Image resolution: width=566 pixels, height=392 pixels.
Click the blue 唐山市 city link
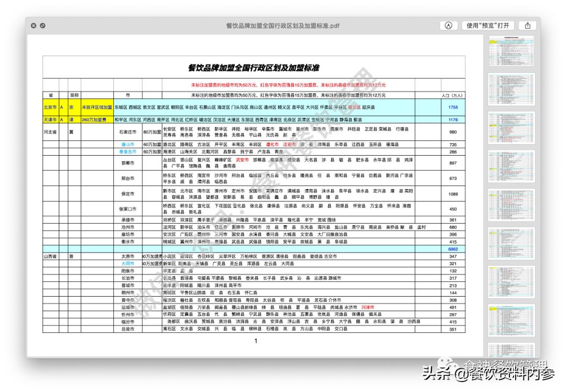pos(129,145)
